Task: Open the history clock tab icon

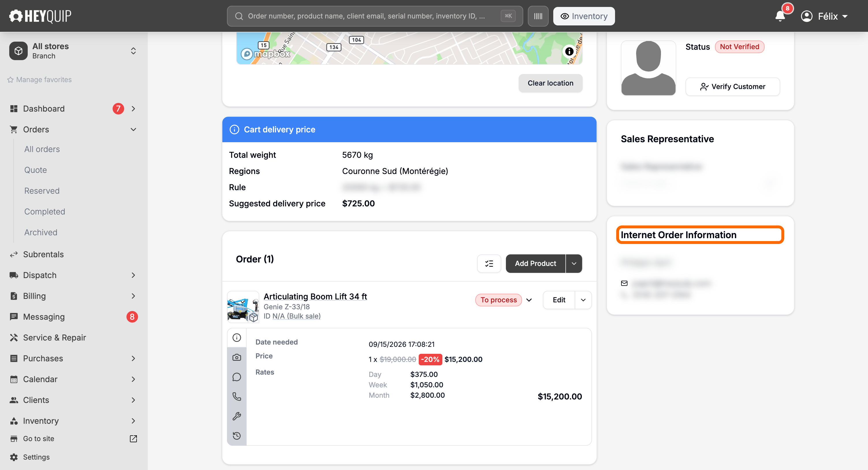Action: pyautogui.click(x=237, y=435)
